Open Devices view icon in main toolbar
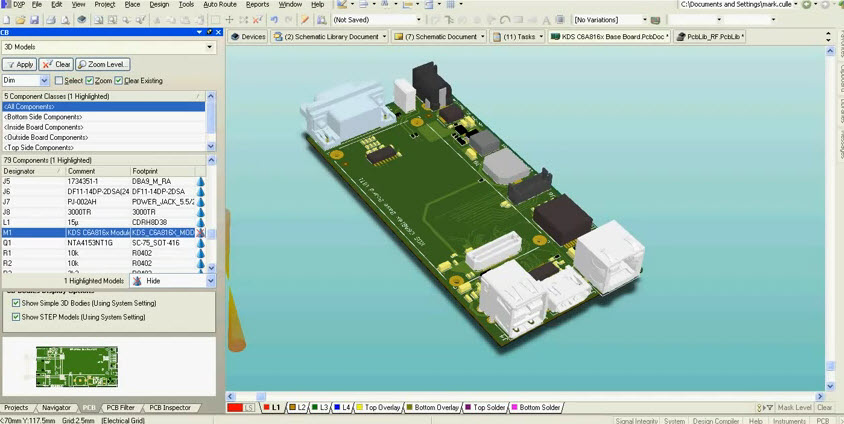This screenshot has height=424, width=844. (82, 20)
